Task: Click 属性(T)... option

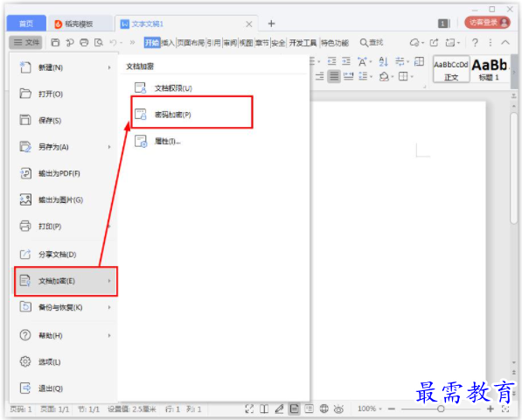Action: point(157,141)
